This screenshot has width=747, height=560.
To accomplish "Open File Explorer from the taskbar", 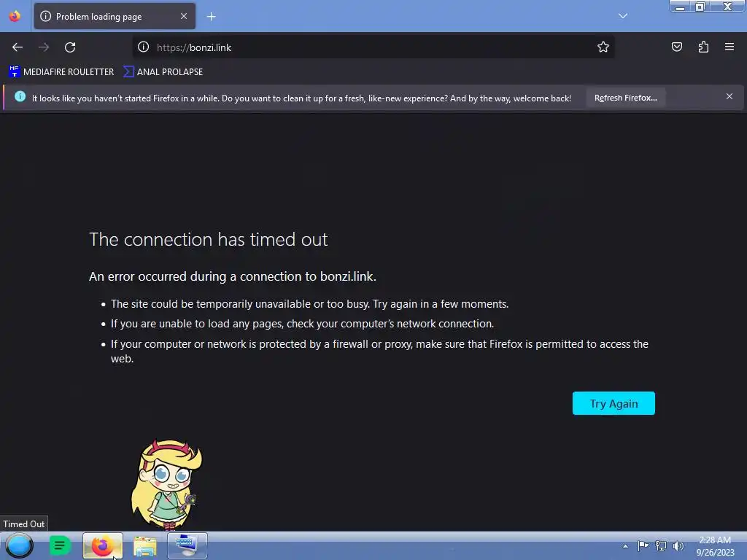I will coord(145,545).
